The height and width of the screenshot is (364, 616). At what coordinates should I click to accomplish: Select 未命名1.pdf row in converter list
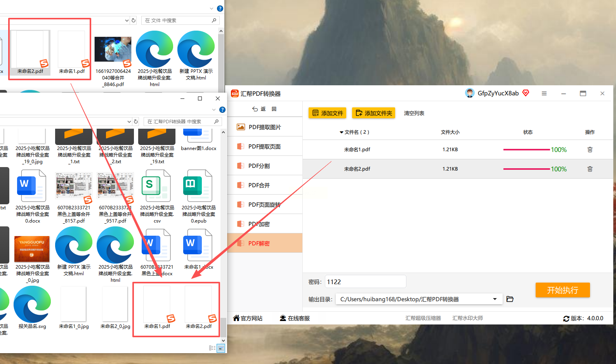pyautogui.click(x=458, y=150)
